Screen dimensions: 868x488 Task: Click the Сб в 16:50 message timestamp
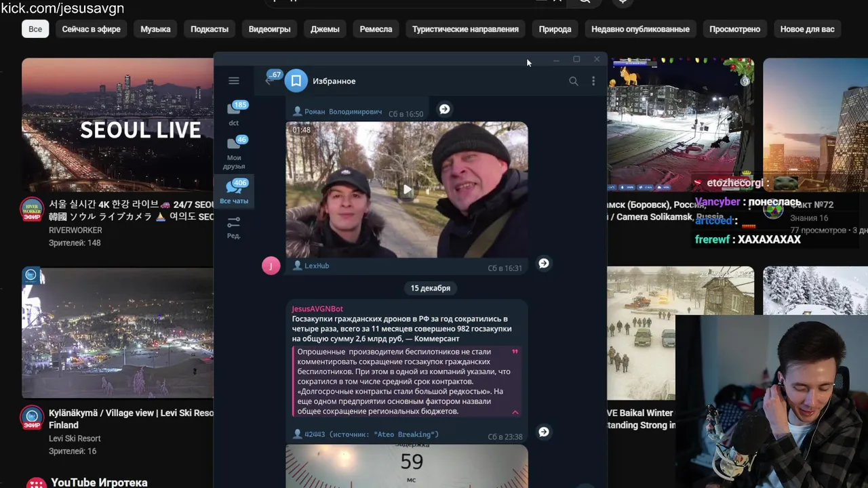click(406, 114)
